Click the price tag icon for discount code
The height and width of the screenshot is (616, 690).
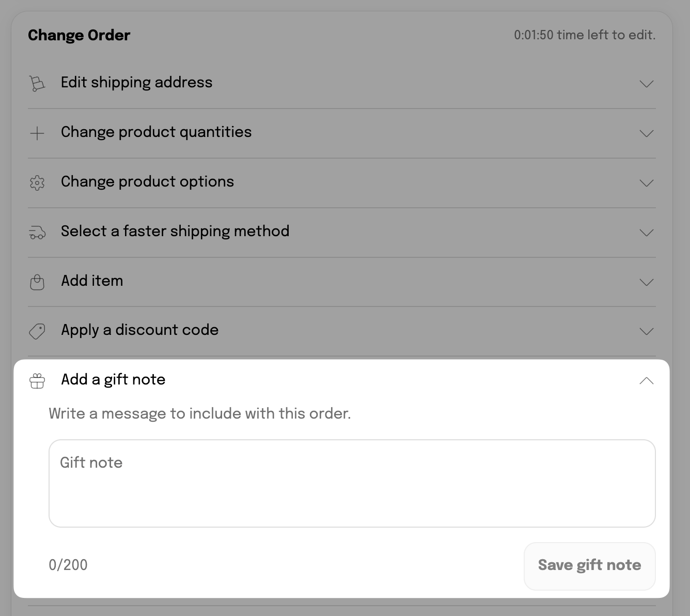(37, 331)
